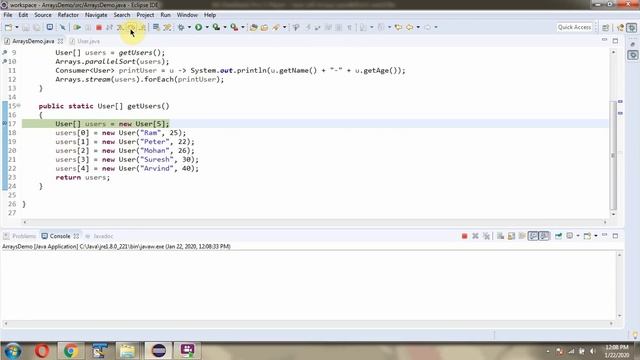Screen dimensions: 640x360
Task: Close the ArraysDemo.java editor tab
Action: tap(60, 41)
